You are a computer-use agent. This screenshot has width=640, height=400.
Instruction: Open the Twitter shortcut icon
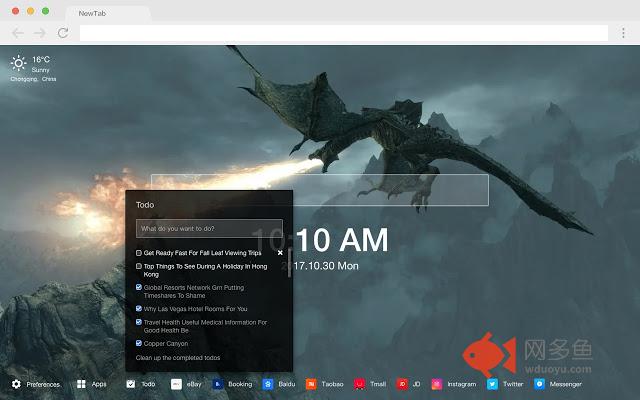click(493, 384)
